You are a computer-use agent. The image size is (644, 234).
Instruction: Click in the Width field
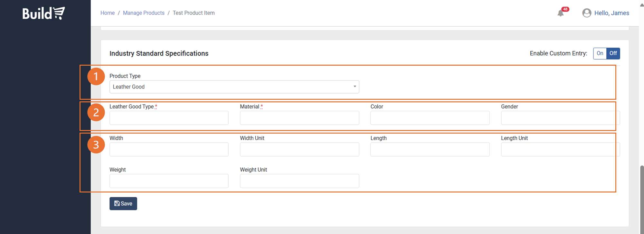pyautogui.click(x=169, y=149)
